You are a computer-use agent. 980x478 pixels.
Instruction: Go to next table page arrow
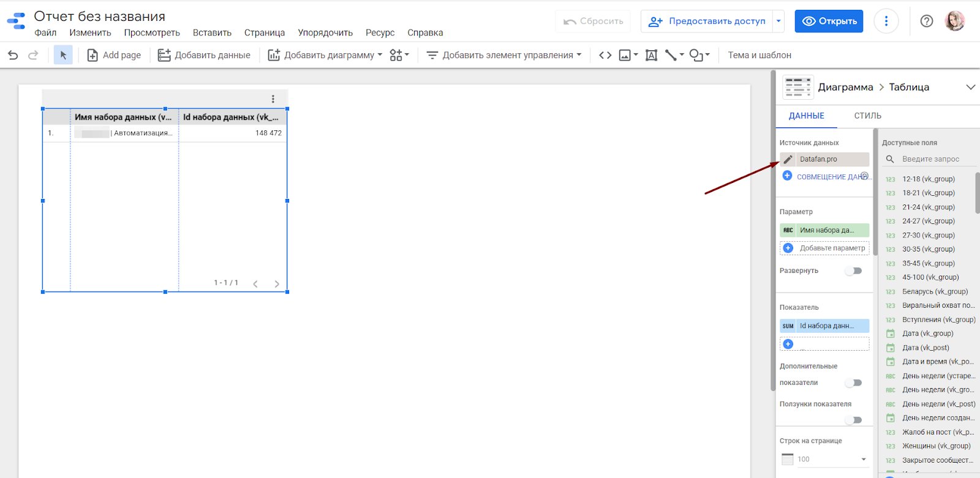[x=277, y=284]
